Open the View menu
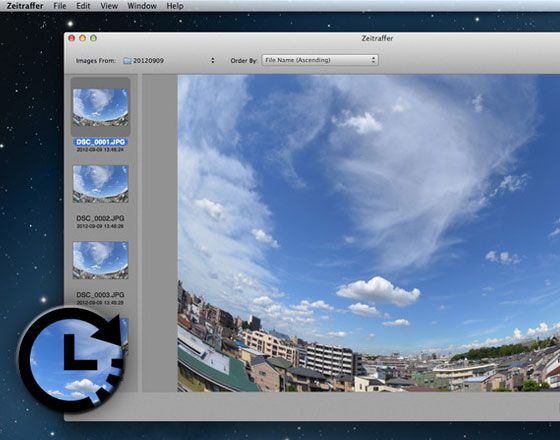 pyautogui.click(x=109, y=6)
